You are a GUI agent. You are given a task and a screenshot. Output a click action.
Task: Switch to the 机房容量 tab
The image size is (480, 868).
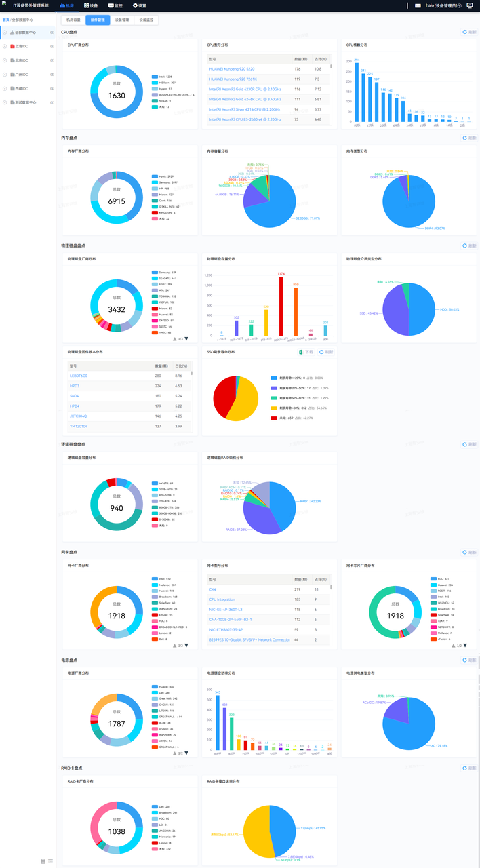click(x=73, y=20)
